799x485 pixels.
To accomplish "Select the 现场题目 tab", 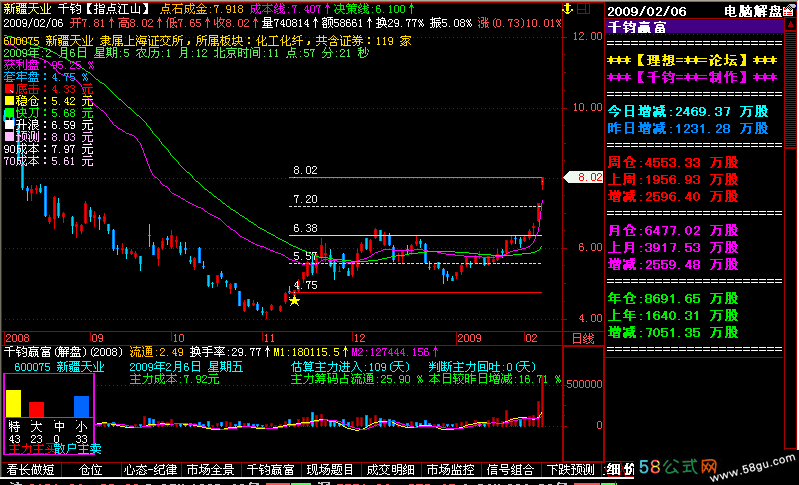I will [x=330, y=470].
